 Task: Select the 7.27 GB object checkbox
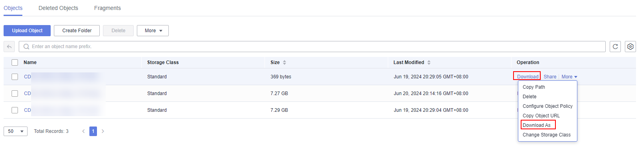click(15, 93)
